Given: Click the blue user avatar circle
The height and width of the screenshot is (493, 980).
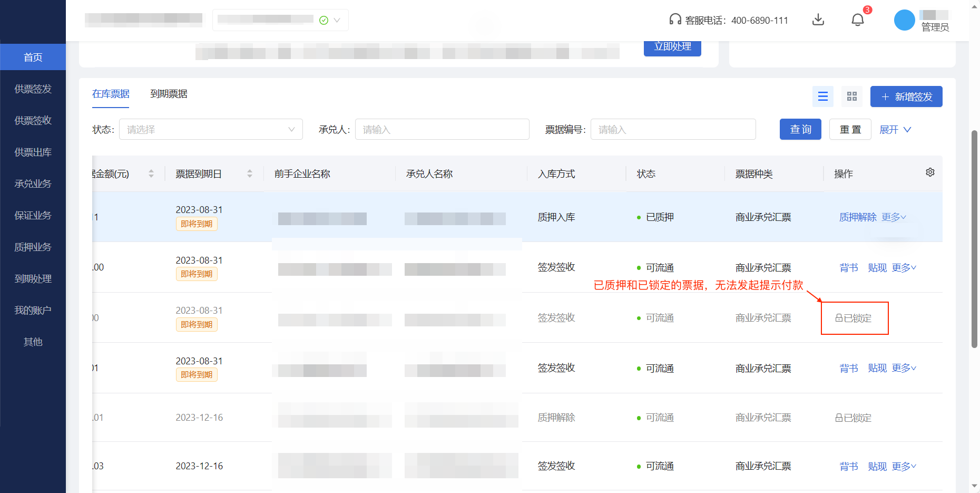Looking at the screenshot, I should (904, 20).
